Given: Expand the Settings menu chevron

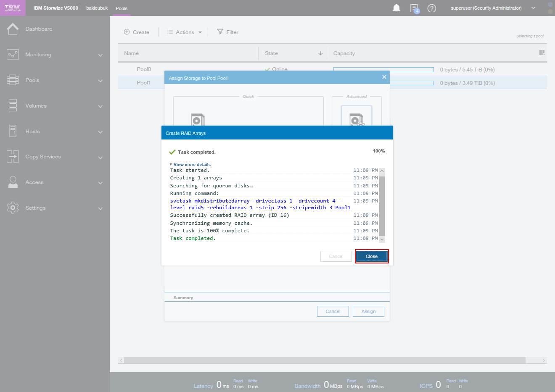Looking at the screenshot, I should (x=100, y=208).
